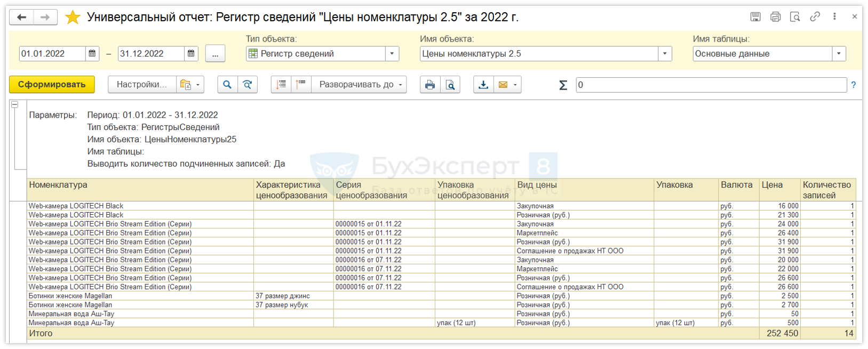Screen dimensions: 868x349
Task: Add report to favorites with the star
Action: click(x=73, y=17)
